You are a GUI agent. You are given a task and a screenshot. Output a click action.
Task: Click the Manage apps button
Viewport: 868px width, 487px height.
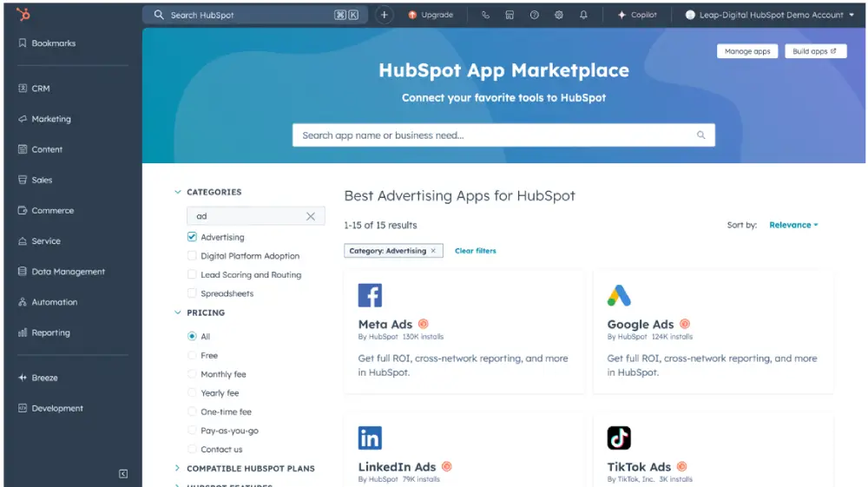(747, 51)
